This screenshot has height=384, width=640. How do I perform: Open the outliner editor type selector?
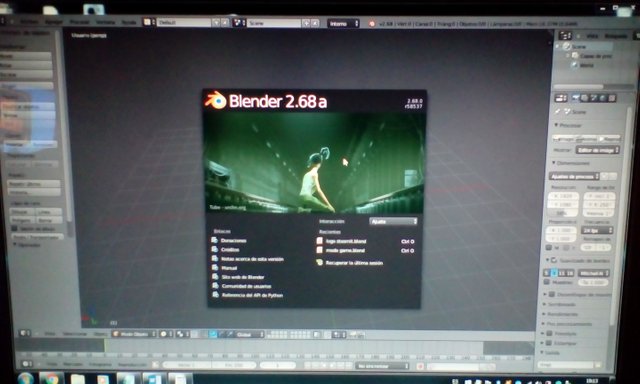(565, 36)
